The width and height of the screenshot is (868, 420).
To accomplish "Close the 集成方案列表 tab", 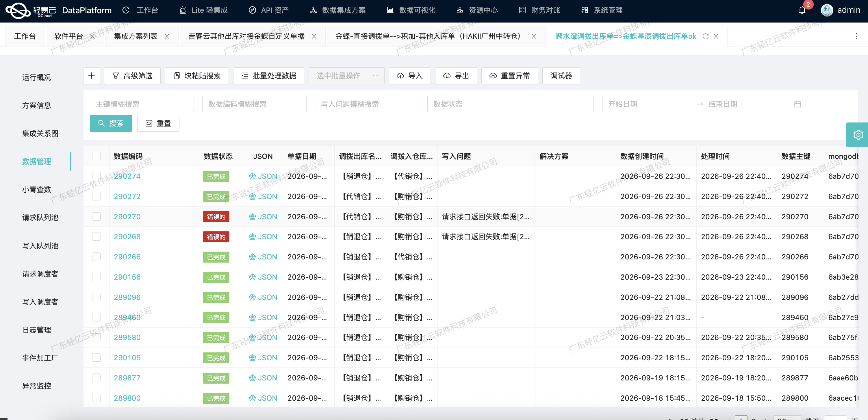I will point(167,36).
